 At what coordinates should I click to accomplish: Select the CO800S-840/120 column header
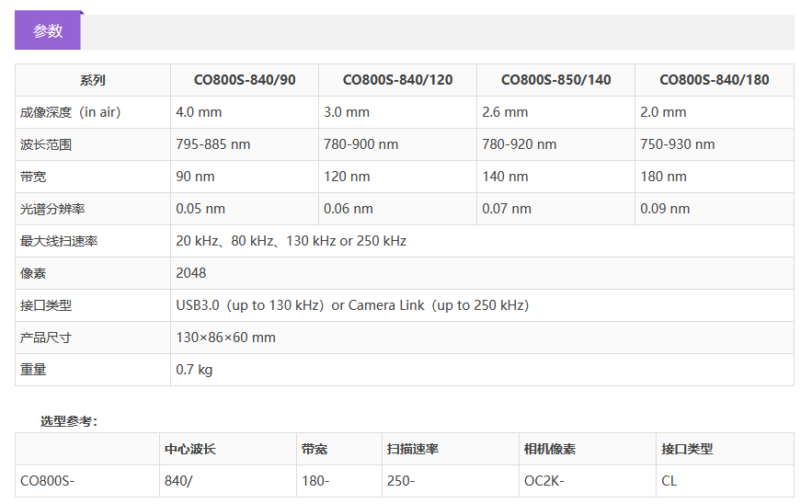[x=397, y=80]
